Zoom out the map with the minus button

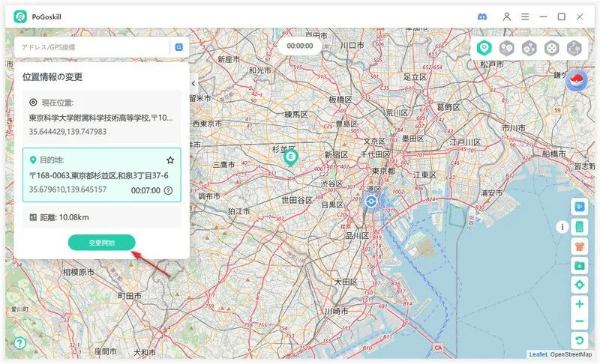tap(579, 321)
